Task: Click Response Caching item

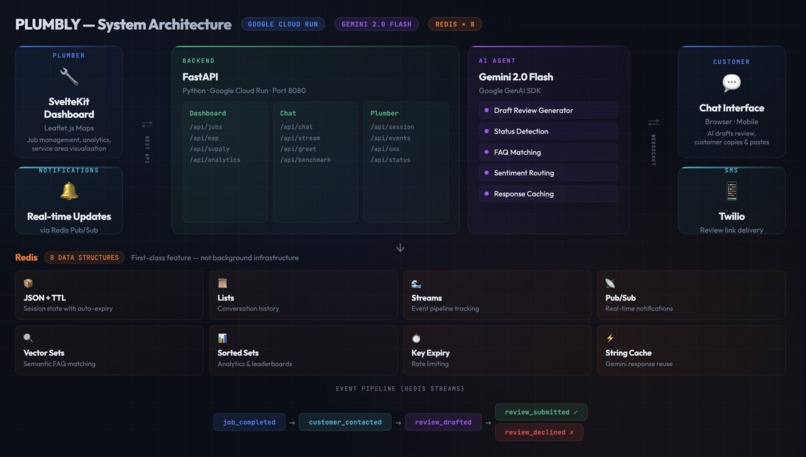Action: (548, 194)
